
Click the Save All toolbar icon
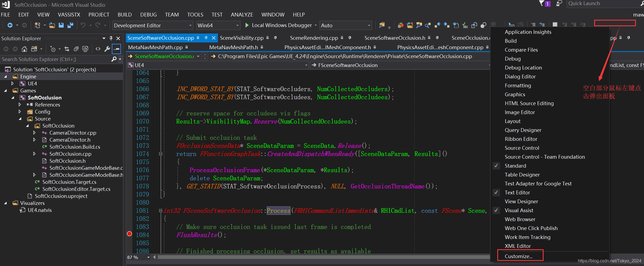click(70, 25)
